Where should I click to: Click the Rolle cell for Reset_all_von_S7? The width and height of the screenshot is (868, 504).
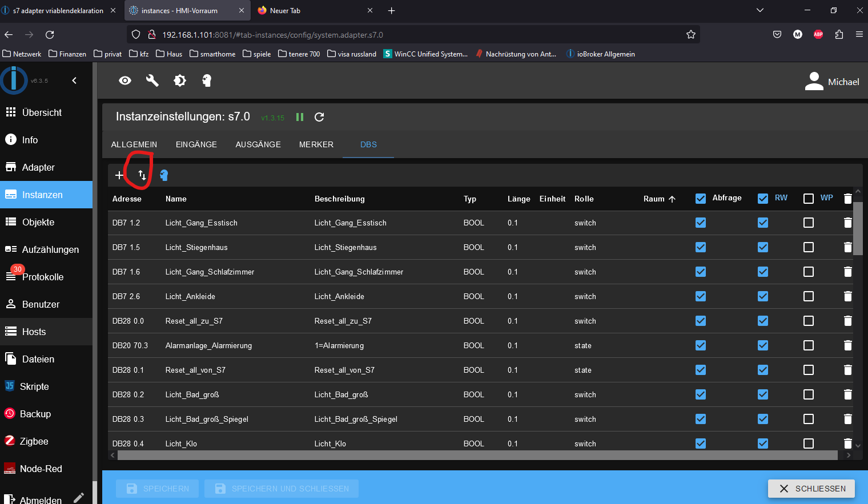tap(583, 370)
